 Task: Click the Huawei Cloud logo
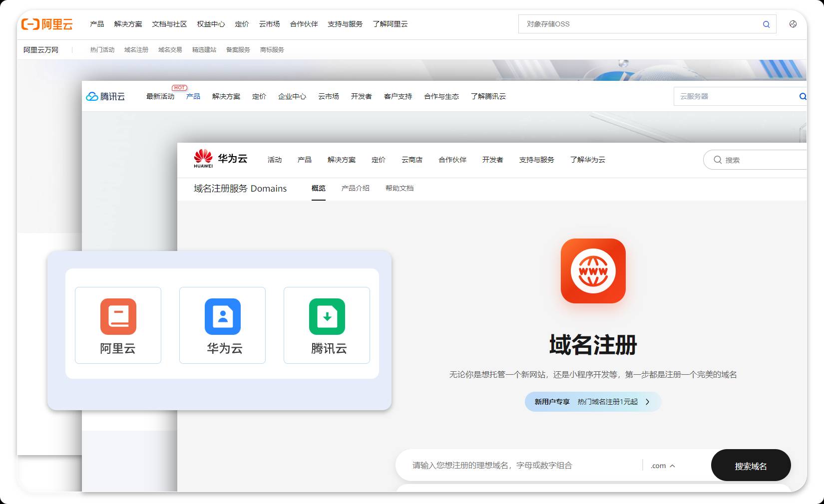[x=220, y=159]
